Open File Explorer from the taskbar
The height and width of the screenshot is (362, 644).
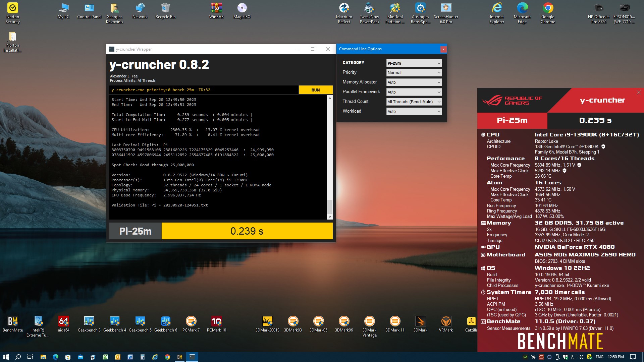pos(43,357)
